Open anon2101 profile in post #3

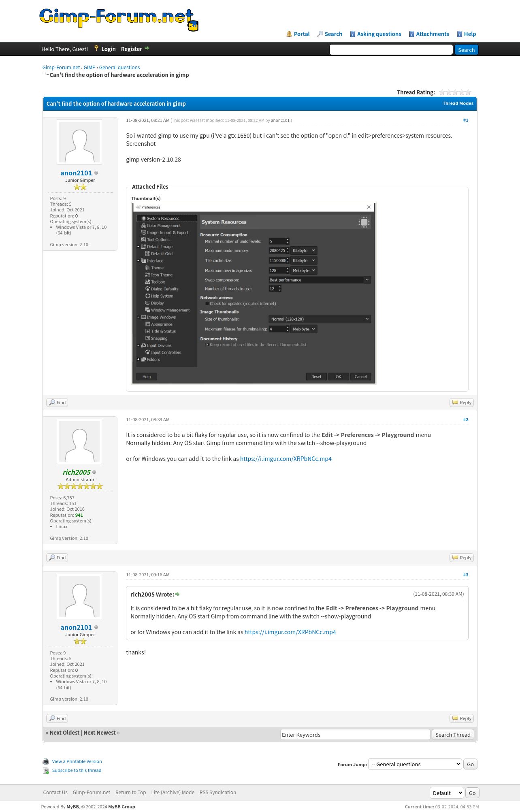(76, 627)
